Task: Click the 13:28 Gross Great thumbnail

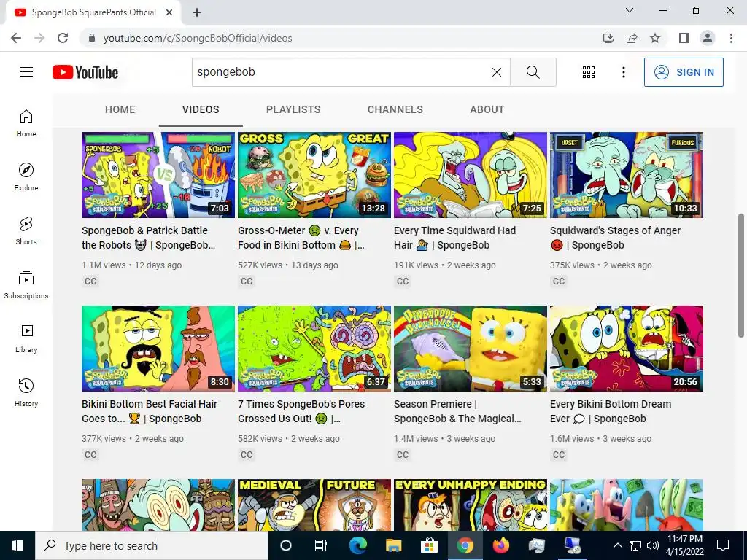Action: [x=314, y=175]
